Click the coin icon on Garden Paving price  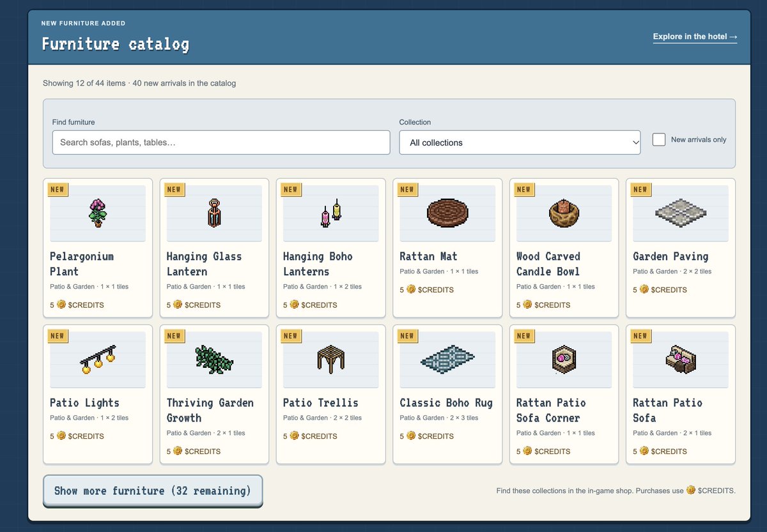click(644, 289)
